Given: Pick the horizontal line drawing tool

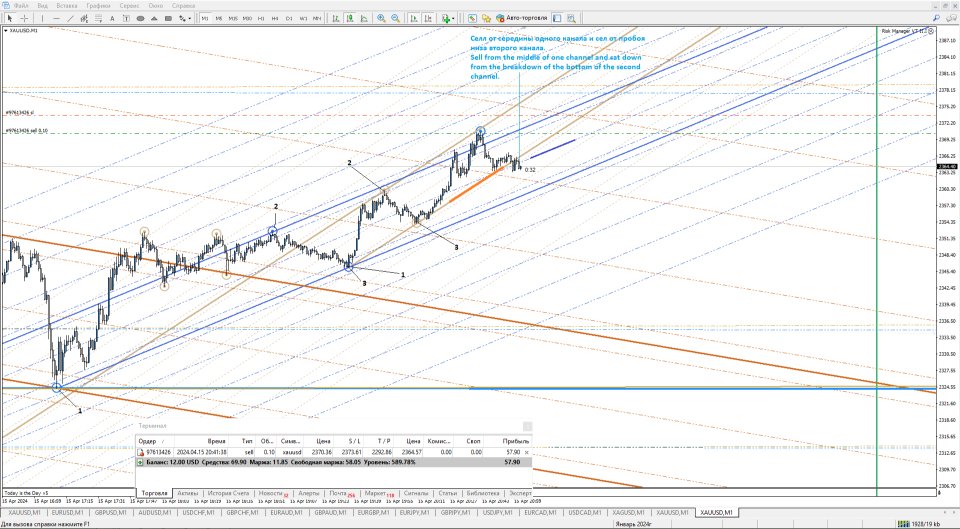Looking at the screenshot, I should coord(56,18).
